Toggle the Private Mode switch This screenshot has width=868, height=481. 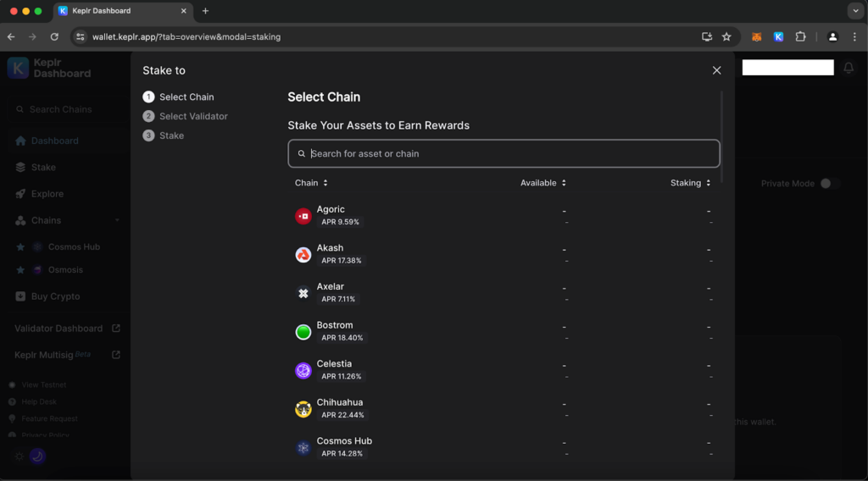[x=828, y=184]
